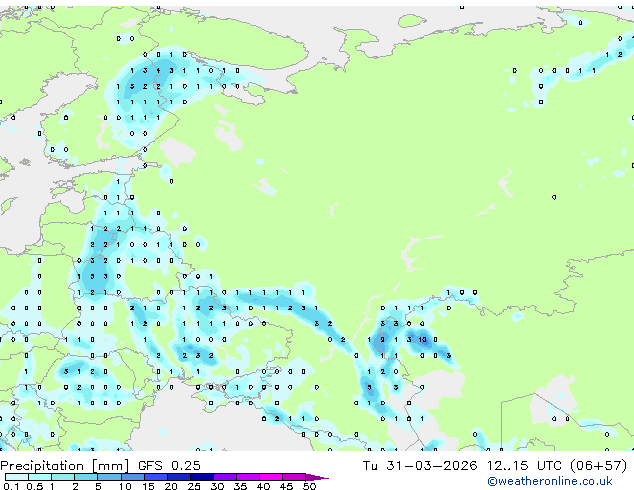The image size is (634, 490).
Task: Pick the 15 mm blue legend box
Action: pyautogui.click(x=155, y=477)
